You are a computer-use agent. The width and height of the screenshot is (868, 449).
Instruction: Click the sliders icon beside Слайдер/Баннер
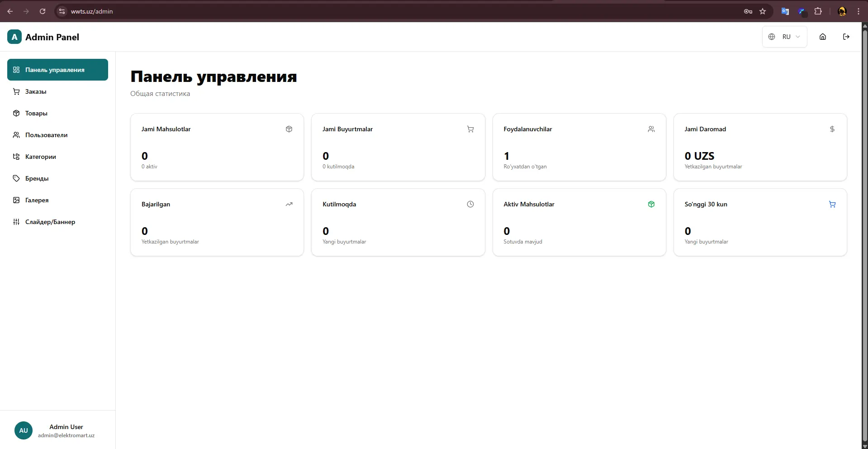coord(16,222)
